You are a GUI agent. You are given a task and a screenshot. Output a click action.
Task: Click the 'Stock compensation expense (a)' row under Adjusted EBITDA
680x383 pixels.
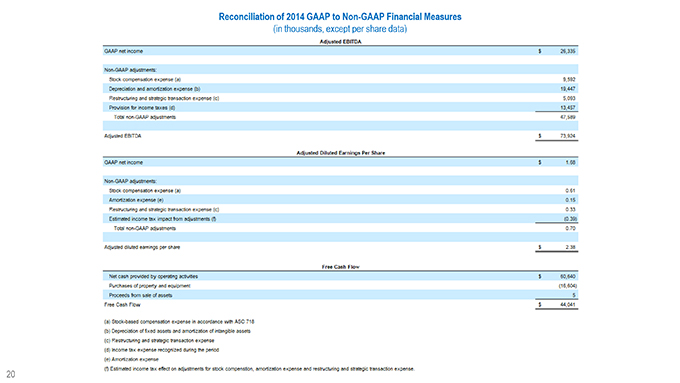coord(340,79)
